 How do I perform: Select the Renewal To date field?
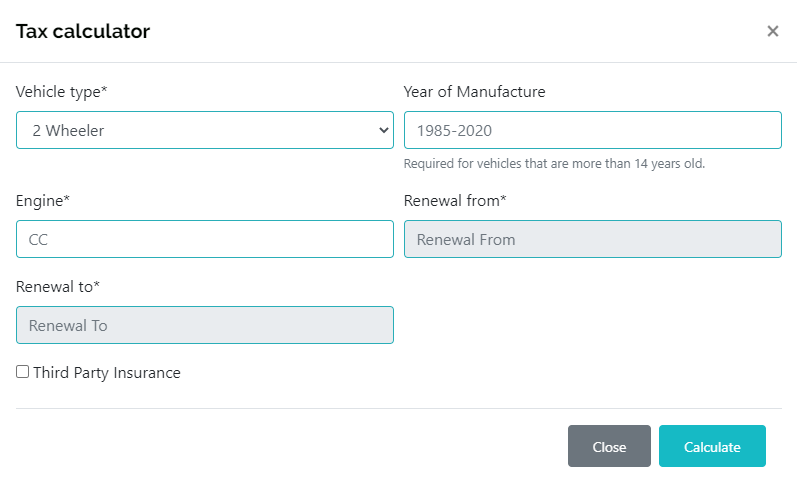(204, 325)
